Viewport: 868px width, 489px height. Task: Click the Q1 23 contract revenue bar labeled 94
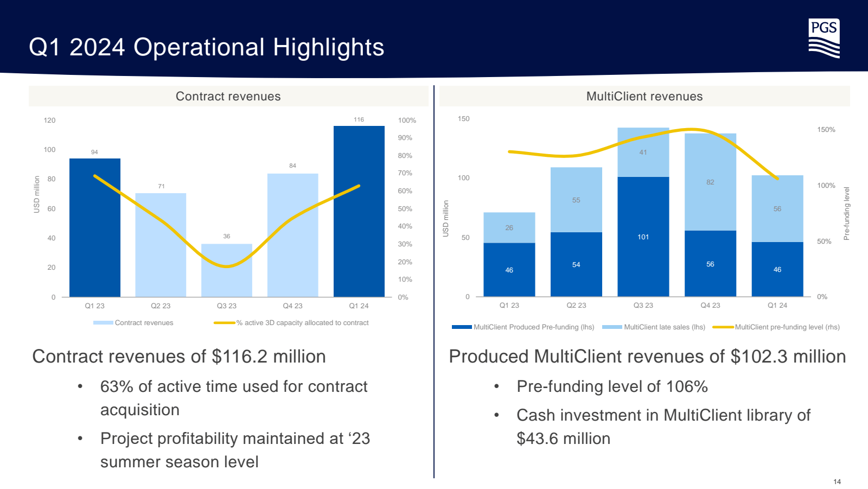click(95, 227)
